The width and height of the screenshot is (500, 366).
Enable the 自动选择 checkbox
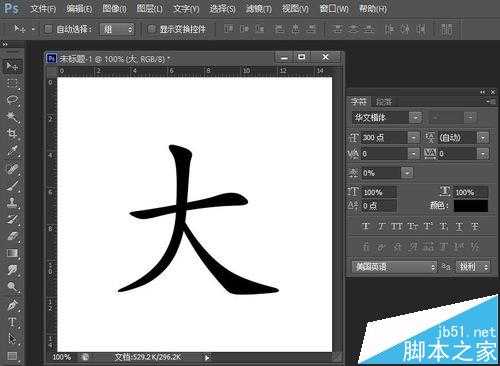pos(48,29)
